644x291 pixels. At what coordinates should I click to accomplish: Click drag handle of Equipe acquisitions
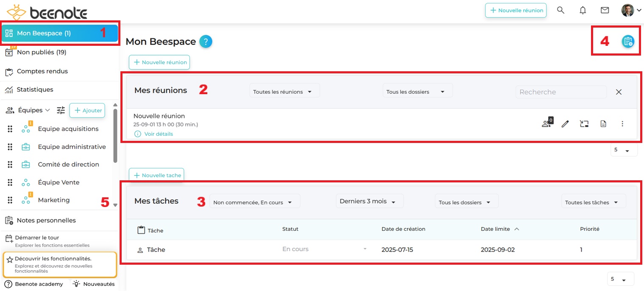[10, 129]
